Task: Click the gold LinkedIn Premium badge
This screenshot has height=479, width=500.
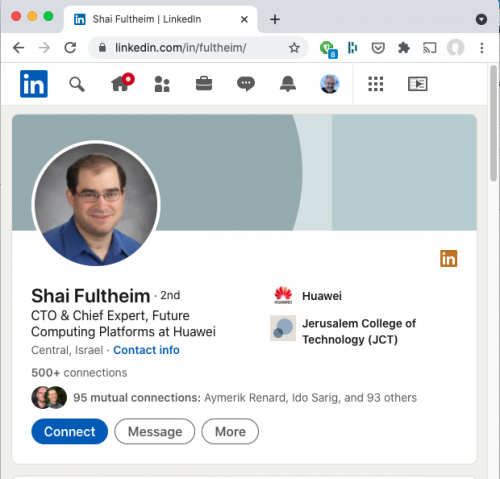Action: click(449, 258)
